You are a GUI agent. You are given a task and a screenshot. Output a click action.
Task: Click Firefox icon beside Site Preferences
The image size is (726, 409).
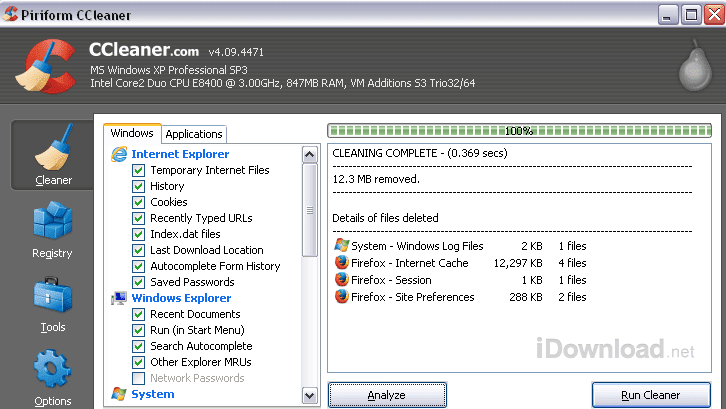[342, 296]
